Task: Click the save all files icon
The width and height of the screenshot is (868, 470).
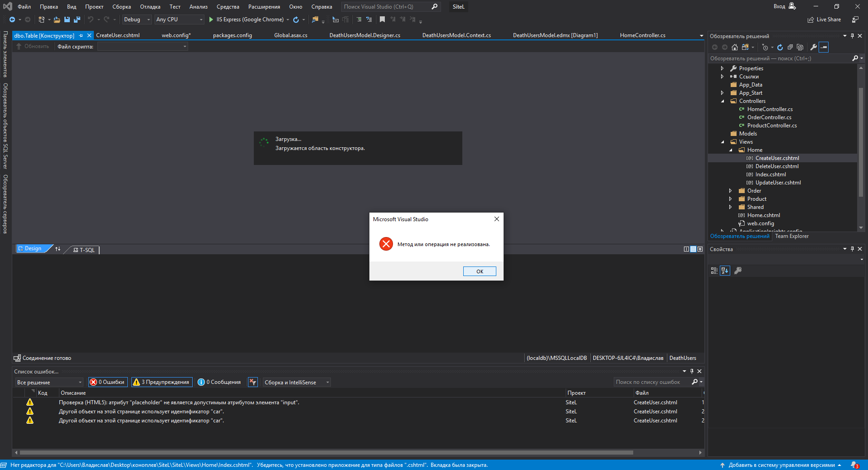Action: 77,19
